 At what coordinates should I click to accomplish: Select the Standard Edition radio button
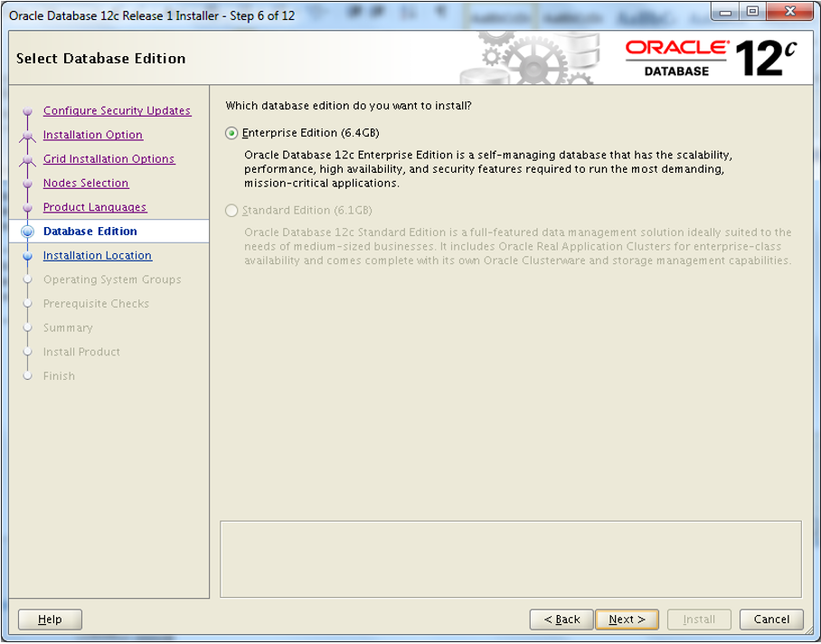[231, 211]
